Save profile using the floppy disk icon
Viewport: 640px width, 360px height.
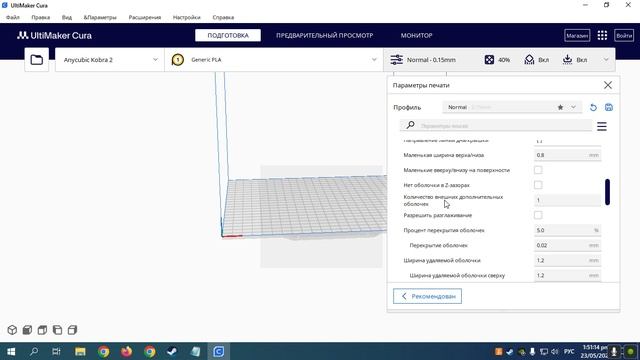coord(609,107)
